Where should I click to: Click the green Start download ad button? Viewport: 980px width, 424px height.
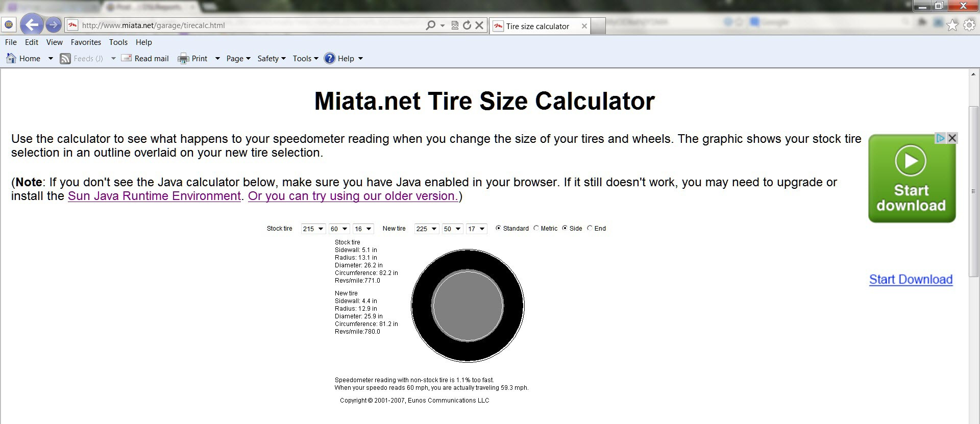point(912,178)
